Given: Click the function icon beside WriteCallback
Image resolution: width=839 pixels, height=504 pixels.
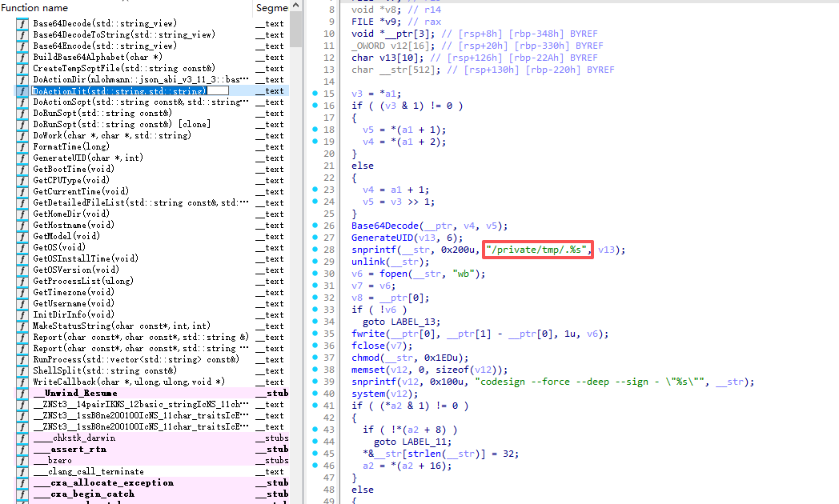Looking at the screenshot, I should pyautogui.click(x=22, y=382).
